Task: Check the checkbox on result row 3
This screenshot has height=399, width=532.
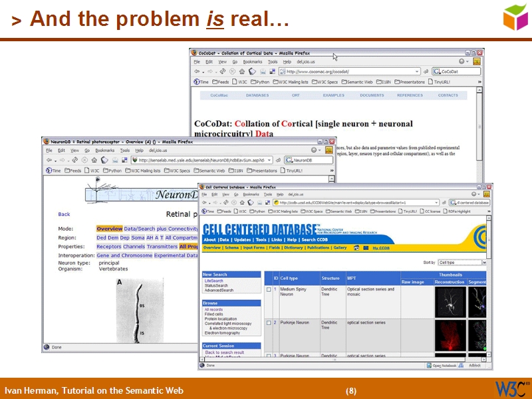Action: (268, 354)
